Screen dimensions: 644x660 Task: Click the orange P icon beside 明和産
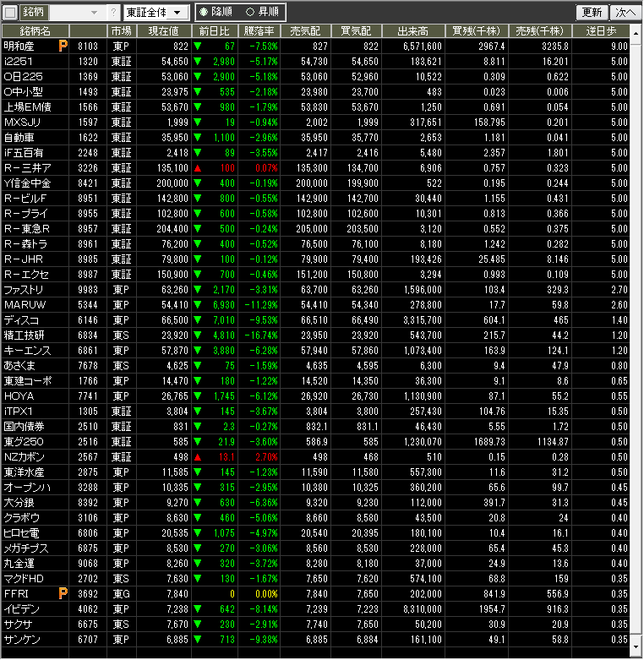coord(63,46)
